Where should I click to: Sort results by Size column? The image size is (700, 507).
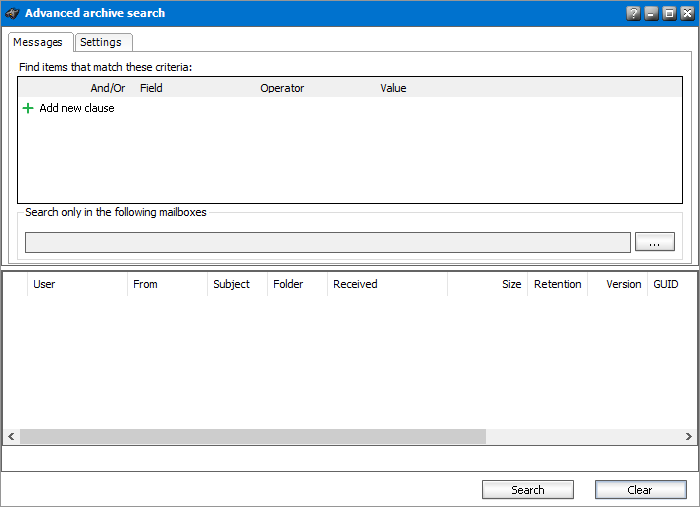[x=488, y=284]
